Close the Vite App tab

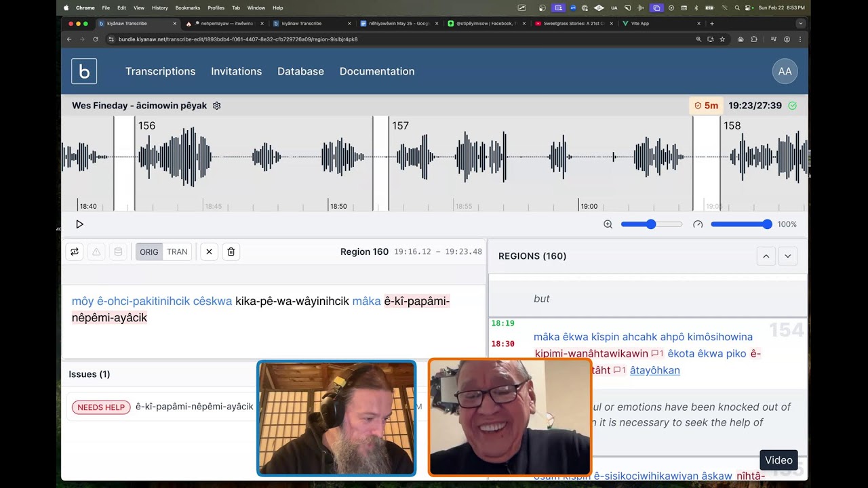click(698, 23)
